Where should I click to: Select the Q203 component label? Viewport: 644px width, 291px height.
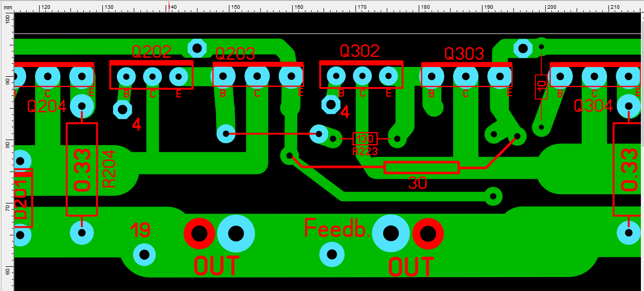(x=235, y=54)
